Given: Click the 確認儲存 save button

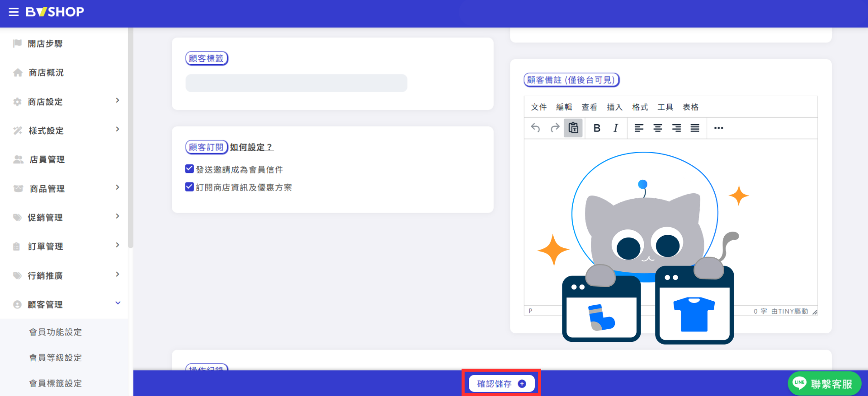Looking at the screenshot, I should click(x=501, y=384).
